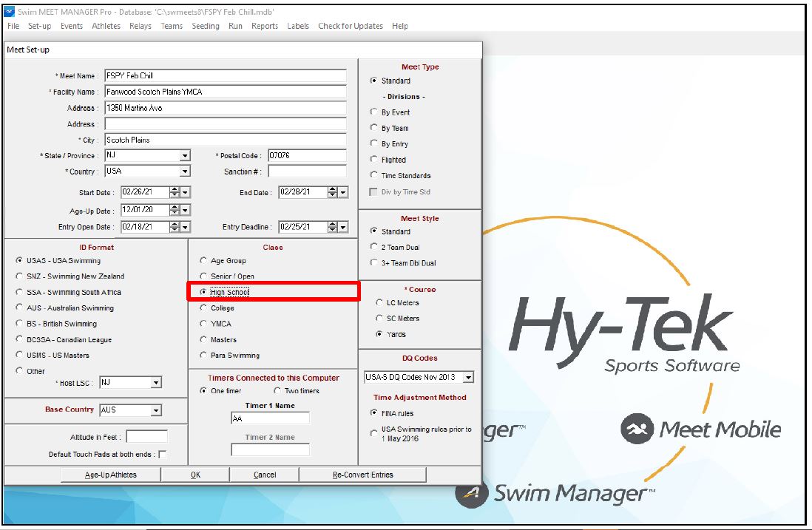Open the Labels menu

point(298,26)
